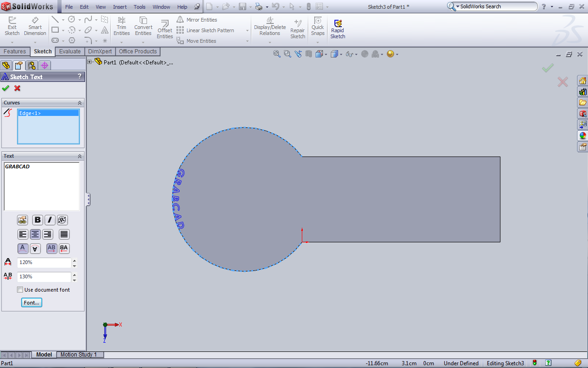Activate the Trim Entities tool
The image size is (588, 368).
121,26
